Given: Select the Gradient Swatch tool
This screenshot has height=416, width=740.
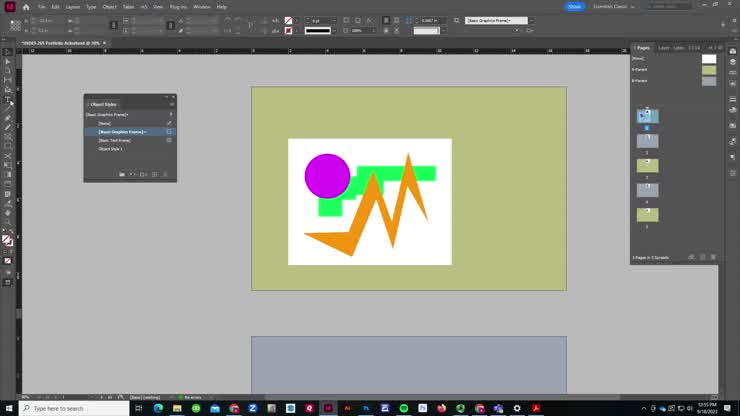Looking at the screenshot, I should pyautogui.click(x=8, y=175).
